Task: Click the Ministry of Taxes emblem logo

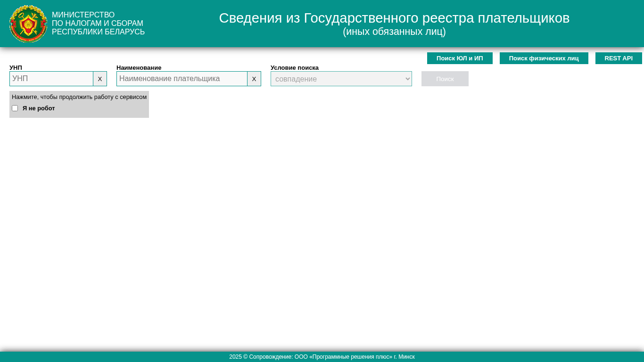Action: click(28, 24)
